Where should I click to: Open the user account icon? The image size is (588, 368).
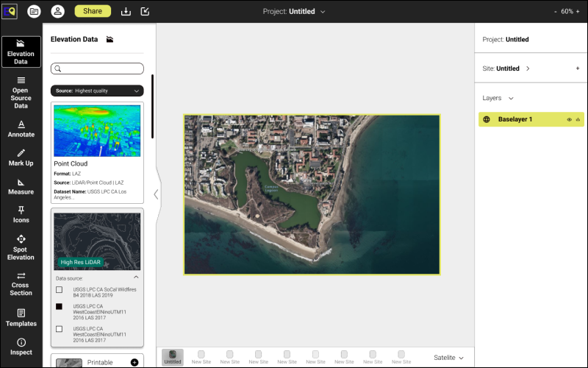coord(58,11)
